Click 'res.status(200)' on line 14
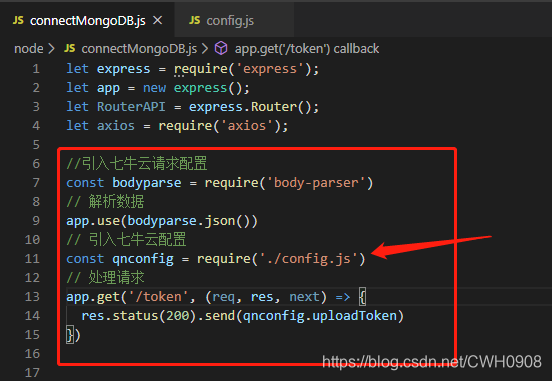The image size is (552, 381). pyautogui.click(x=138, y=316)
